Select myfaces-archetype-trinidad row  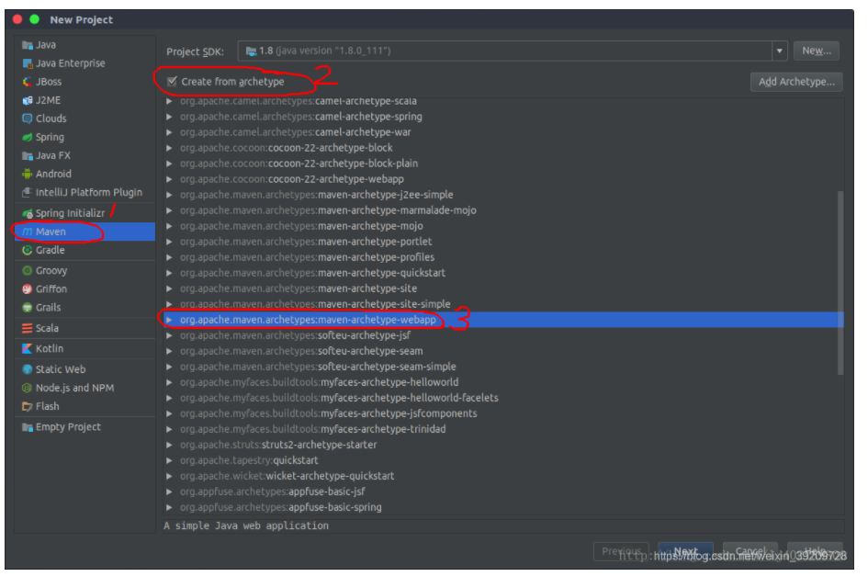503,430
